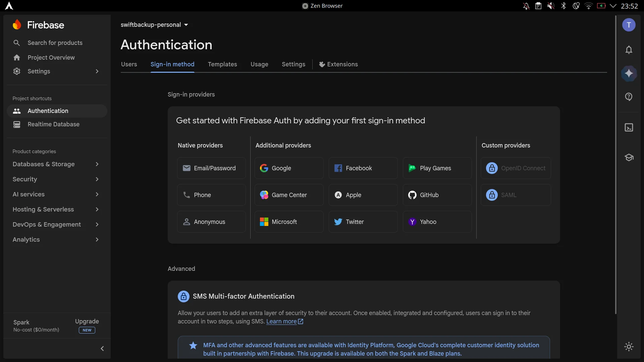Open the Extensions tab
The height and width of the screenshot is (362, 644).
[338, 64]
